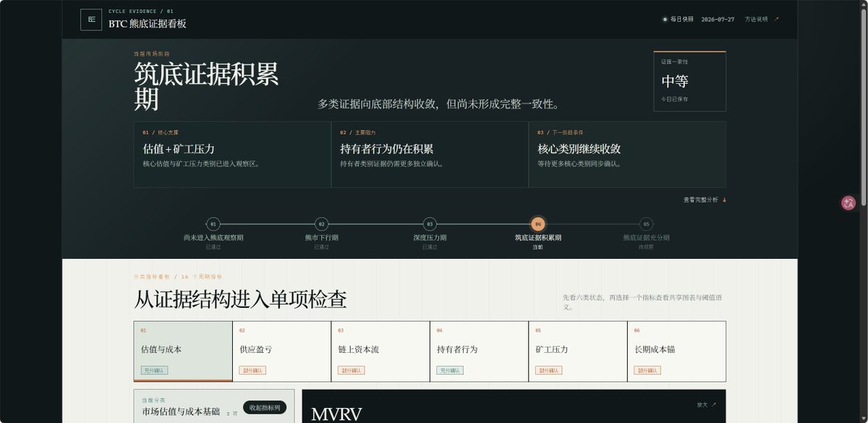The image size is (868, 423).
Task: Click 充分确认 badge under 持有者行为
Action: tap(450, 370)
